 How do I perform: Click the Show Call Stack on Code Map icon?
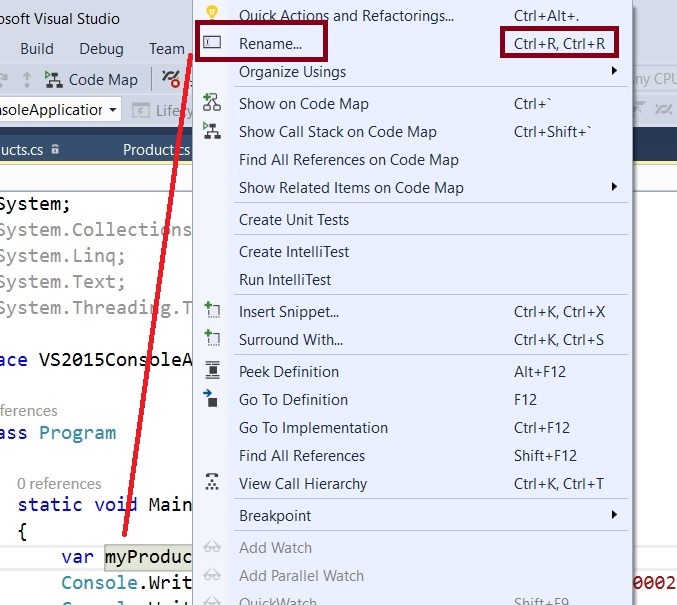coord(211,131)
